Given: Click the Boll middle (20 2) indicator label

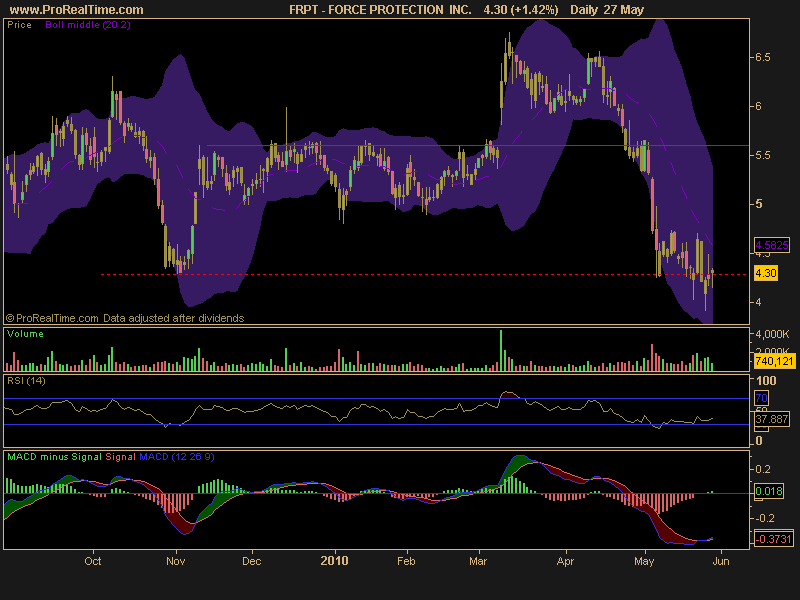Looking at the screenshot, I should [88, 24].
